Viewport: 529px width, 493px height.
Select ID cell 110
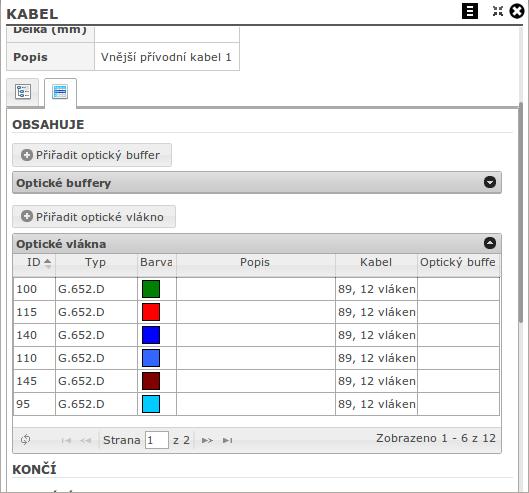coord(34,358)
